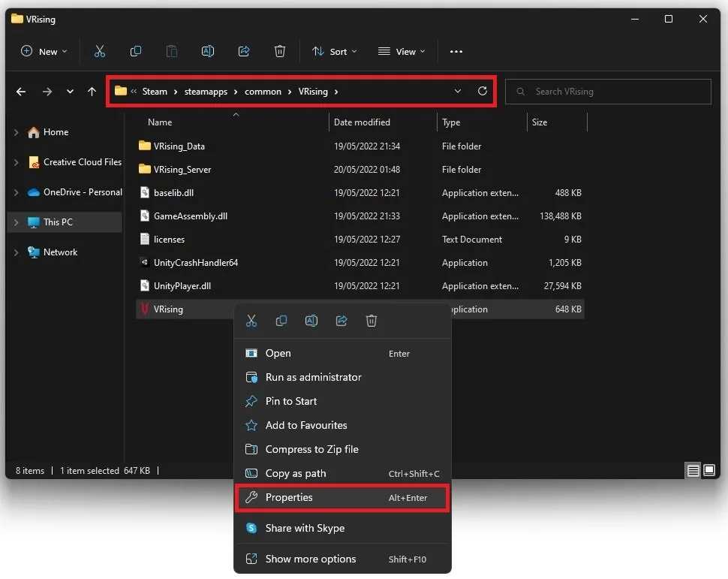Click the Paste icon in the toolbar
The width and height of the screenshot is (728, 579).
[x=171, y=51]
